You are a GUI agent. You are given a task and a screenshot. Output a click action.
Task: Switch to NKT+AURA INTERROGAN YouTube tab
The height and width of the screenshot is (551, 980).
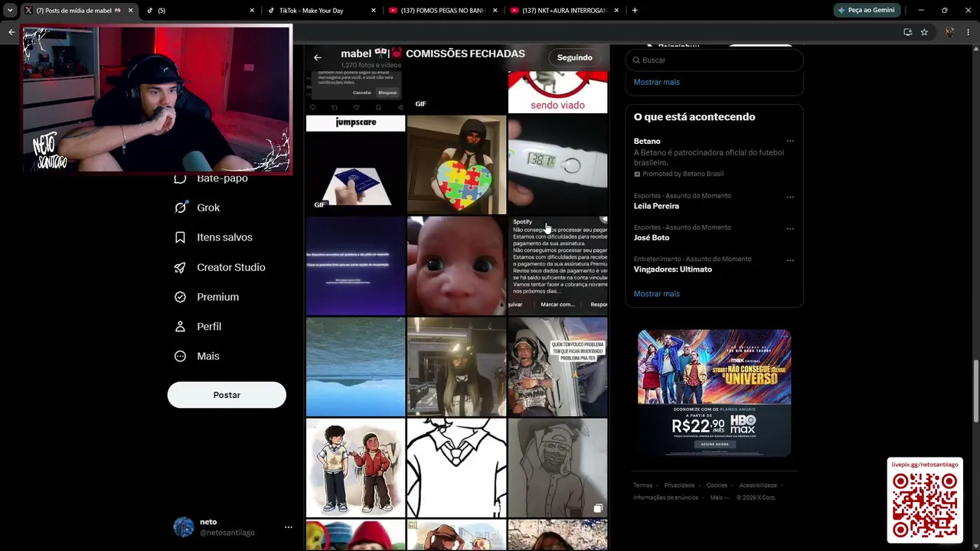[x=566, y=11]
